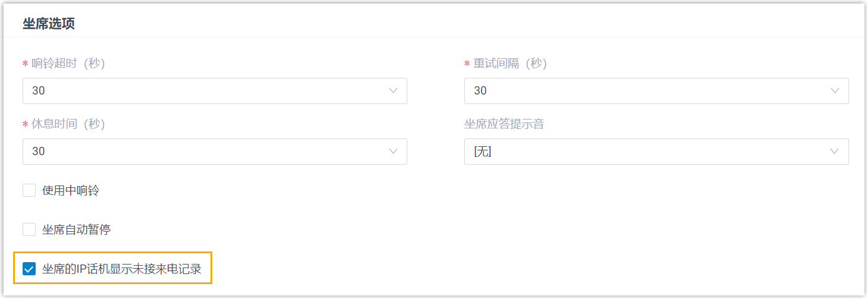868x299 pixels.
Task: Expand the 重试间隔 dropdown arrow
Action: click(835, 91)
